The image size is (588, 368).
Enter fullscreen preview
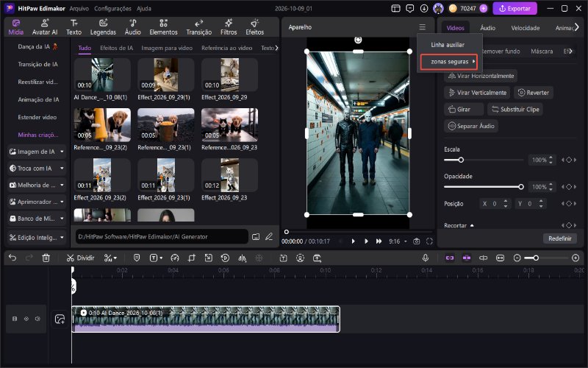click(x=429, y=241)
